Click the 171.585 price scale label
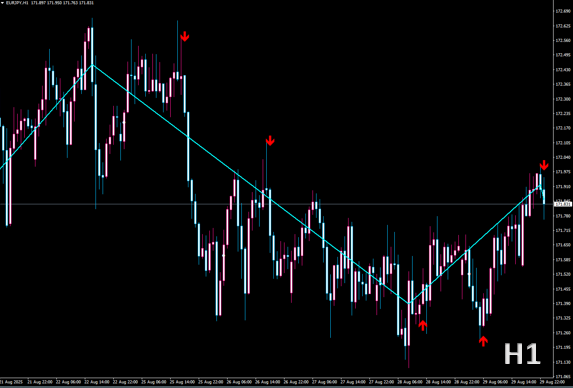Image resolution: width=573 pixels, height=388 pixels. [x=563, y=260]
